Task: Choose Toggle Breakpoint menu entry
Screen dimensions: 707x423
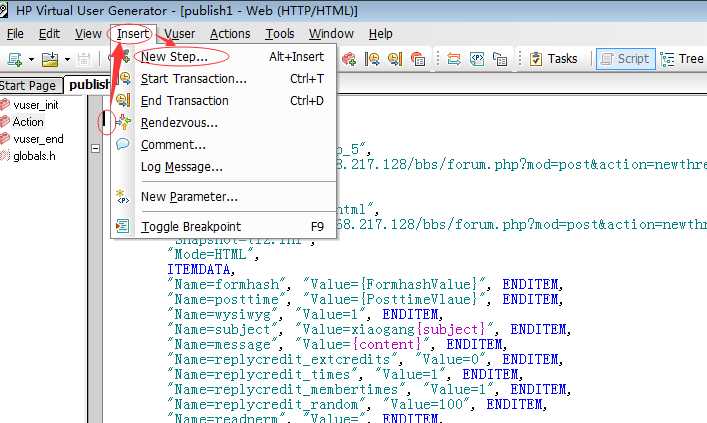Action: tap(224, 227)
